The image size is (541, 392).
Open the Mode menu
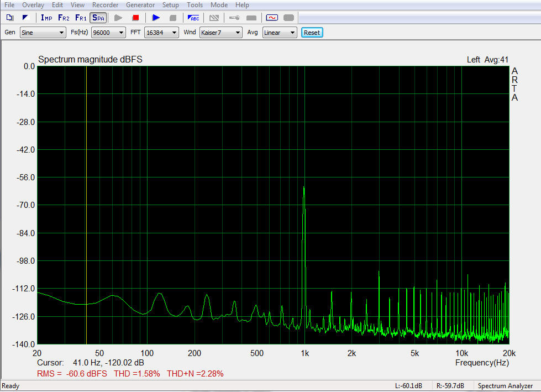click(219, 5)
